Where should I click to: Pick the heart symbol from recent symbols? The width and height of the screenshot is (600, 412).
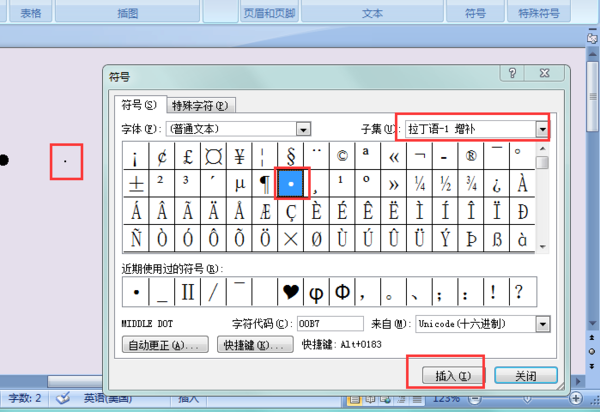(x=291, y=292)
